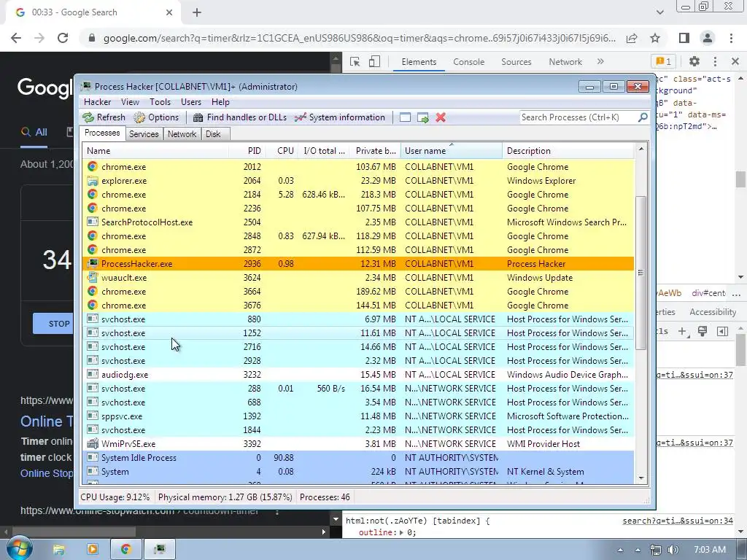Open Chrome profile avatar
The image size is (747, 560).
(708, 38)
